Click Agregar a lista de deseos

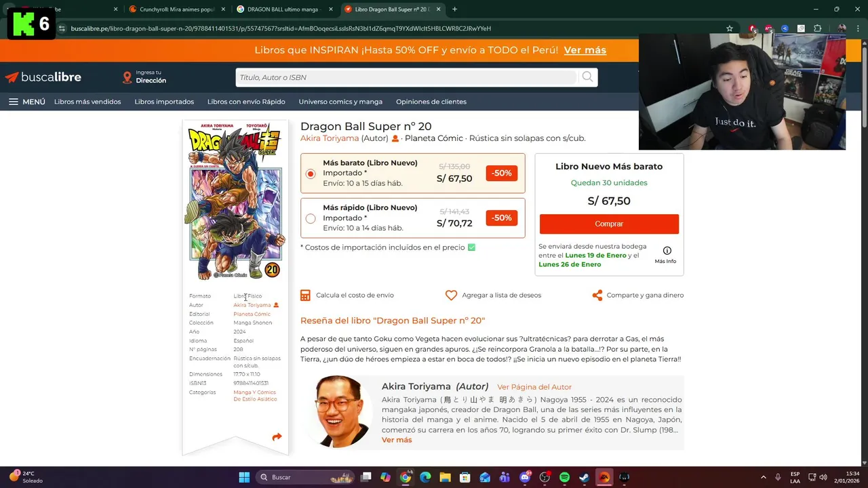pyautogui.click(x=501, y=296)
